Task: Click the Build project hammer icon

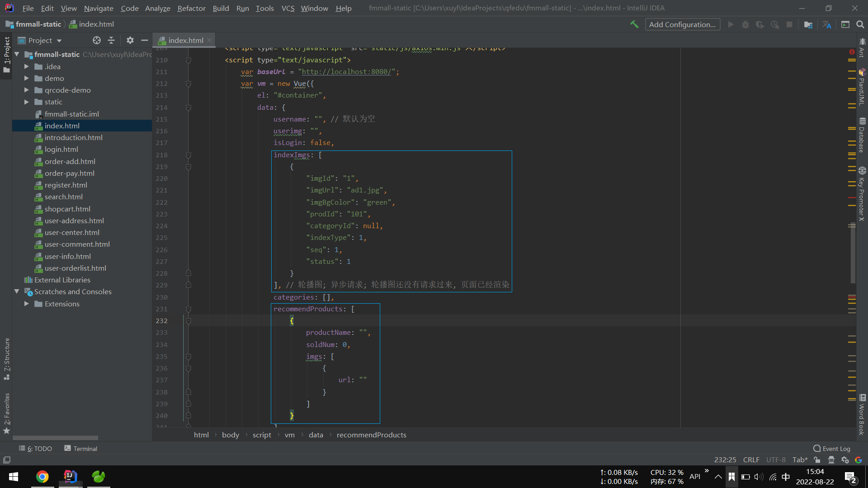Action: tap(634, 24)
